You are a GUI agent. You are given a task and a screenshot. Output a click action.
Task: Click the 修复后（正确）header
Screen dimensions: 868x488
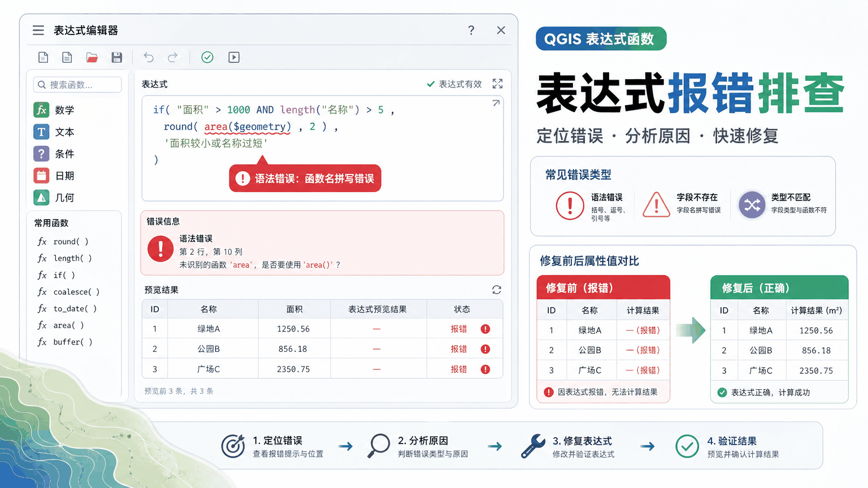pos(779,288)
